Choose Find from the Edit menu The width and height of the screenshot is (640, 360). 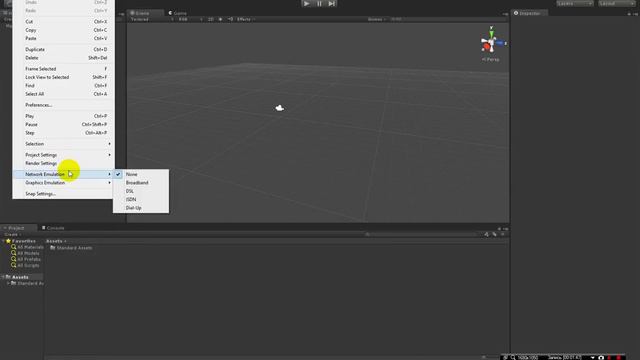click(x=63, y=86)
